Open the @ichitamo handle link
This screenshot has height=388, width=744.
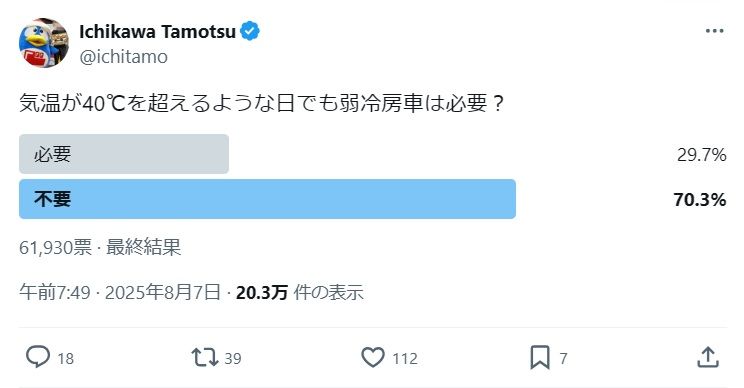(123, 57)
